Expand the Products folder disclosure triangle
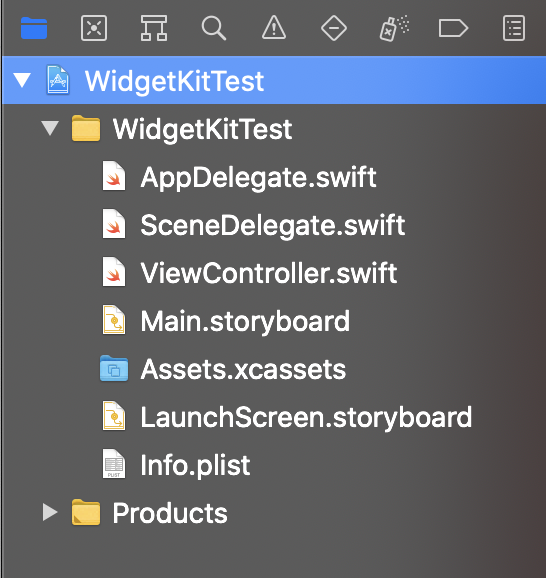 click(50, 512)
